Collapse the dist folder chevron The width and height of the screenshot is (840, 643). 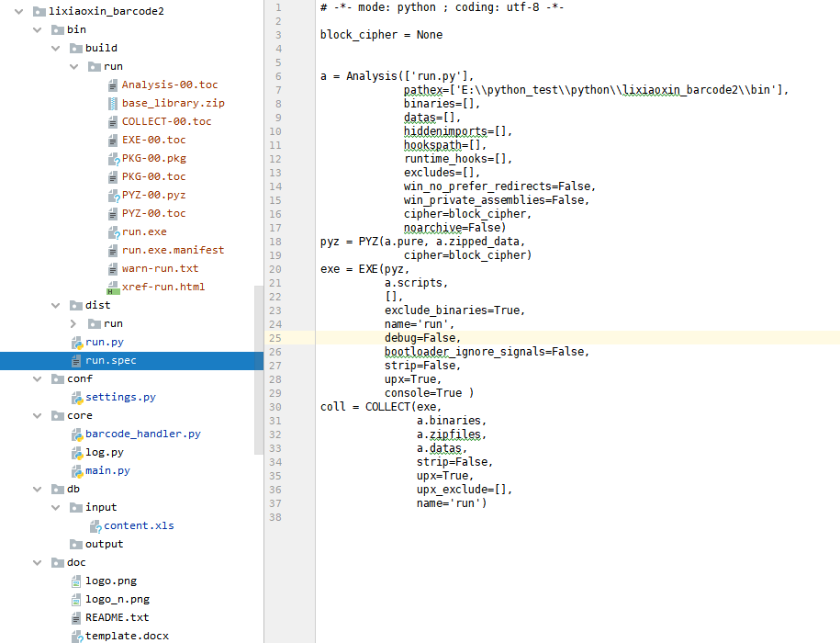pos(56,305)
